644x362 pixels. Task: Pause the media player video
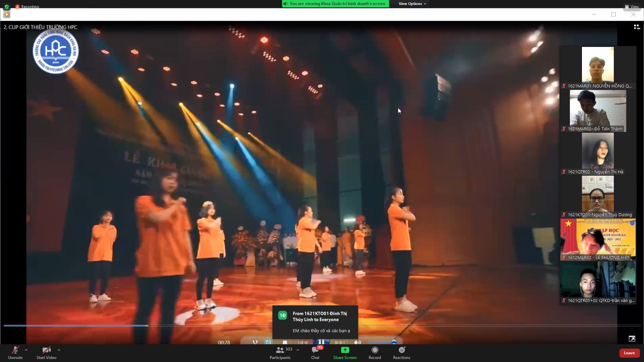pyautogui.click(x=321, y=342)
